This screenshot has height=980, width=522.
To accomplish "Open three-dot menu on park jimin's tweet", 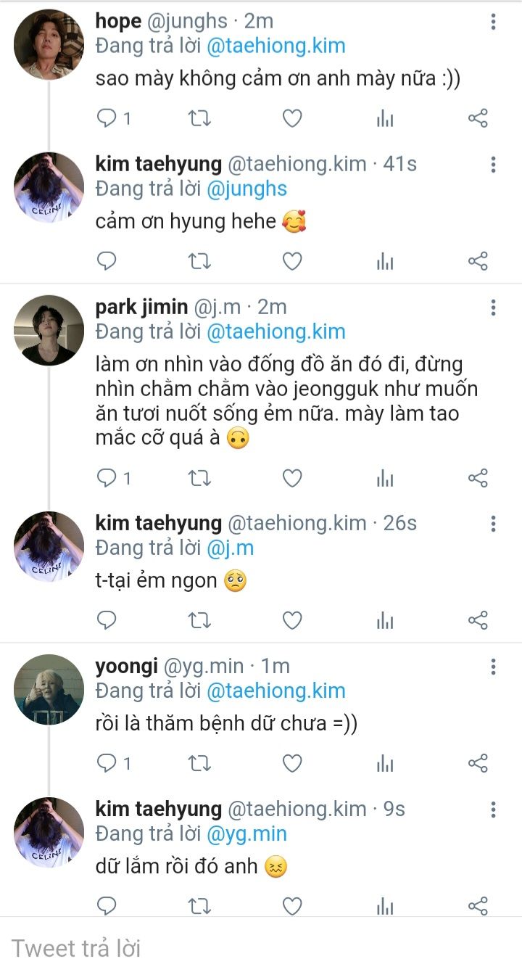I will point(493,308).
